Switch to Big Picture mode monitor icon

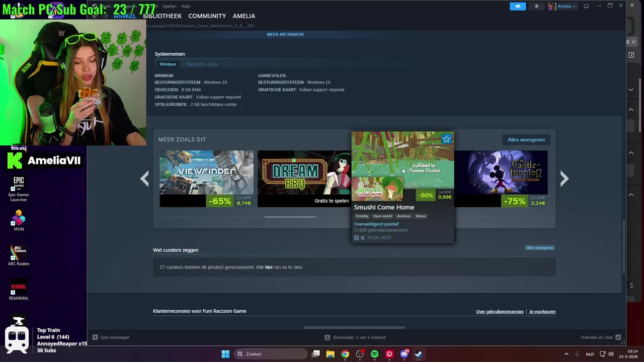[x=586, y=6]
